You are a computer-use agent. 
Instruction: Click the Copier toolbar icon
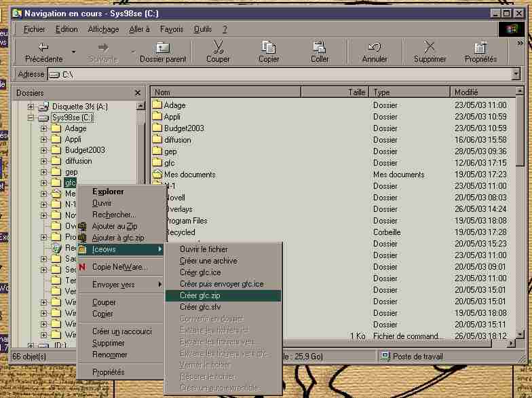269,48
